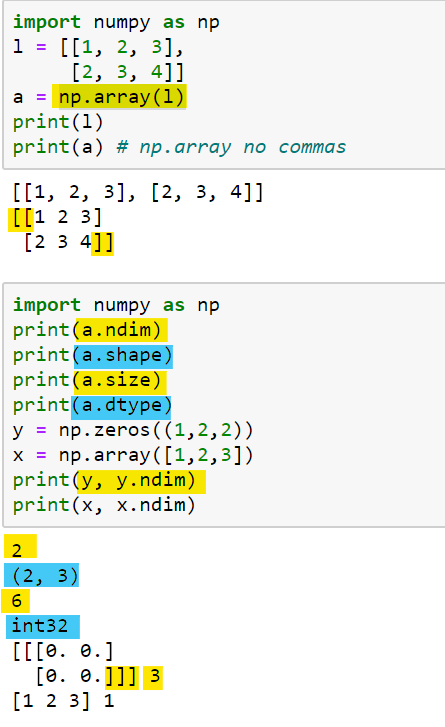
Task: Click the output row [[[0. 0.]
Action: point(63,651)
